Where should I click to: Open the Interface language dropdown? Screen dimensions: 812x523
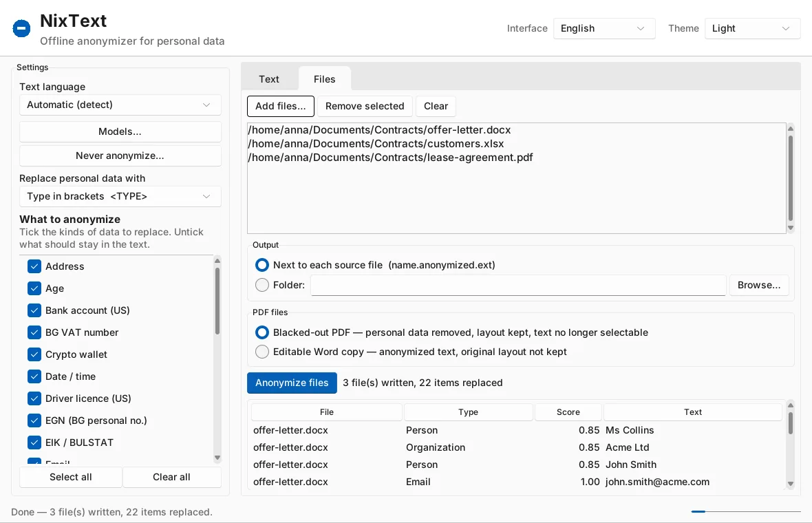pyautogui.click(x=603, y=28)
